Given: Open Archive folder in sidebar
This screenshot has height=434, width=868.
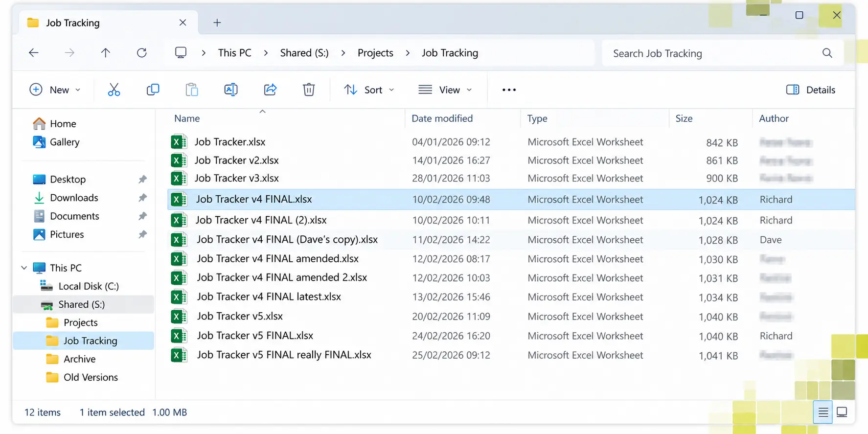Looking at the screenshot, I should click(x=79, y=359).
